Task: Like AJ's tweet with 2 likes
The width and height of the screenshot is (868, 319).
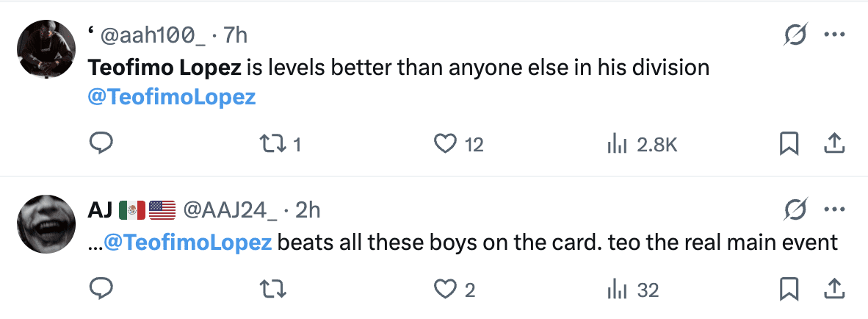Action: pos(446,289)
